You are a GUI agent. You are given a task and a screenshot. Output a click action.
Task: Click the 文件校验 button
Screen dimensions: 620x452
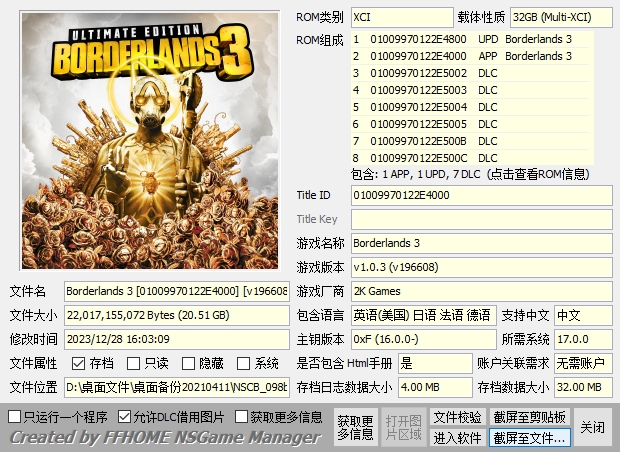(457, 417)
